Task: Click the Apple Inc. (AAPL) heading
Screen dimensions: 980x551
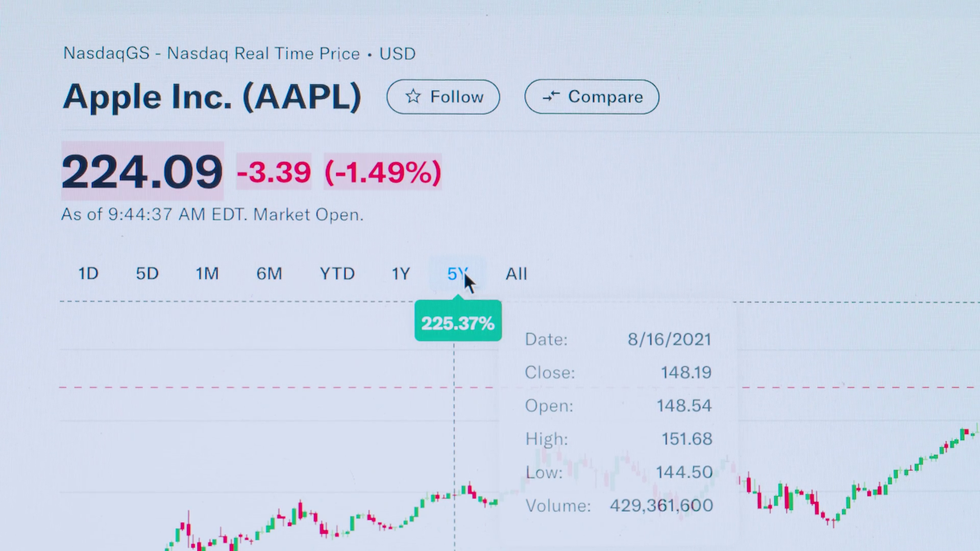Action: coord(212,96)
